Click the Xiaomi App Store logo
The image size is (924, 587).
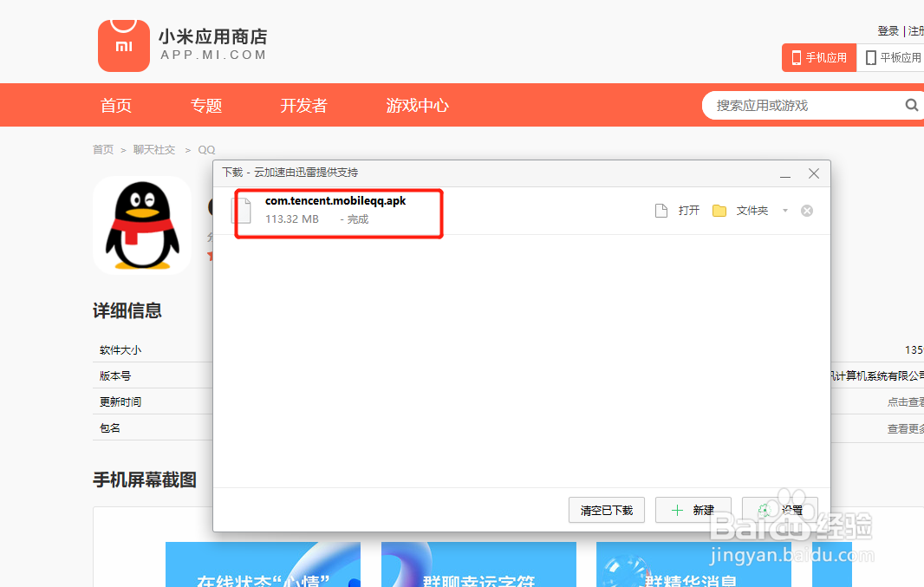(124, 46)
